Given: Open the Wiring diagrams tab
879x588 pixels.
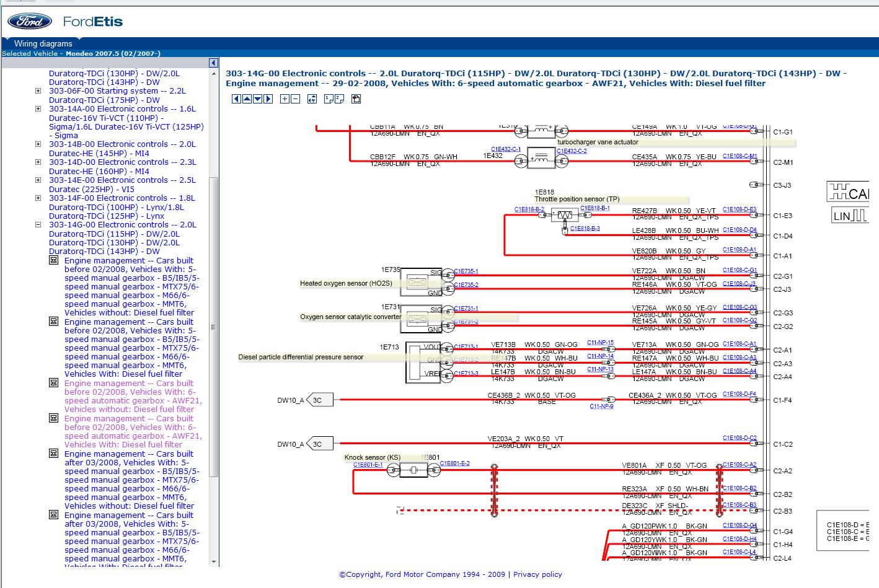Looking at the screenshot, I should point(43,43).
